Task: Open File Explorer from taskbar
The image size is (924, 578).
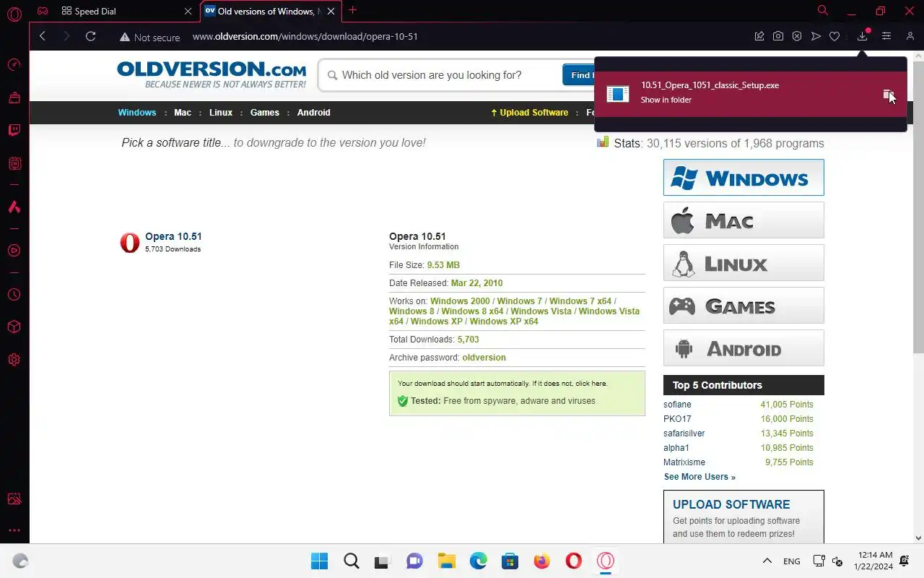Action: (446, 561)
